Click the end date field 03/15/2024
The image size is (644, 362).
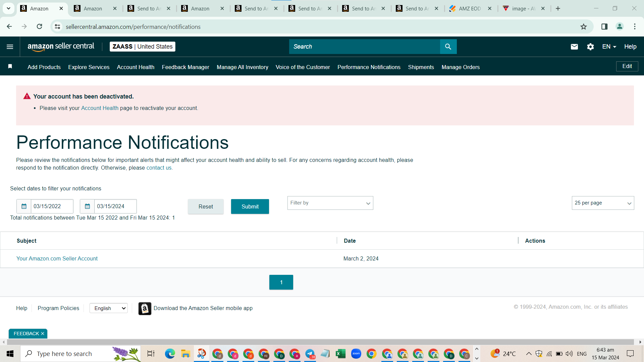pos(115,206)
